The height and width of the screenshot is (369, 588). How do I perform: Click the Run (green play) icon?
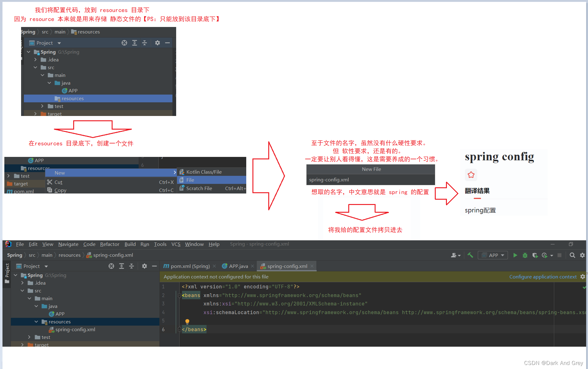point(515,255)
